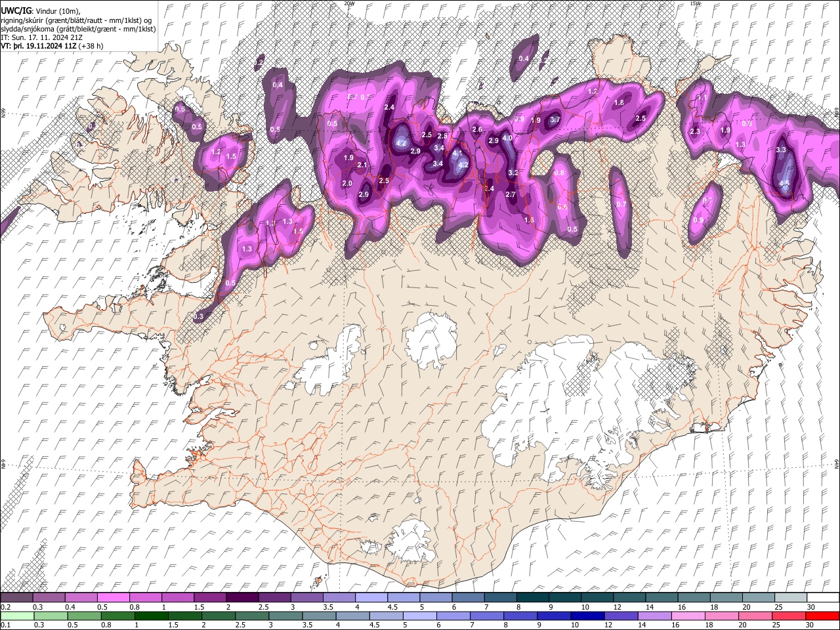Pick the light violet swatch between 14 and 16 in lower legend
Screen dimensions: 840x630
click(x=654, y=616)
